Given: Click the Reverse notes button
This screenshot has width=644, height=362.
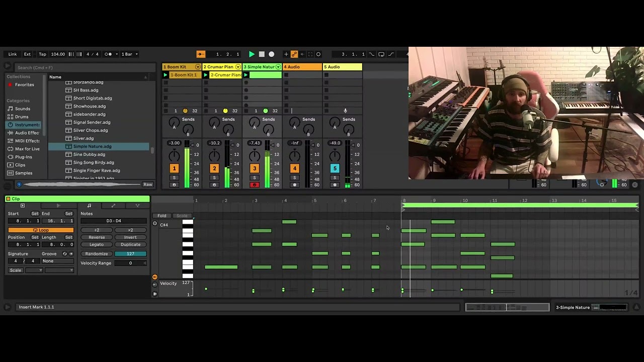Looking at the screenshot, I should tap(97, 237).
